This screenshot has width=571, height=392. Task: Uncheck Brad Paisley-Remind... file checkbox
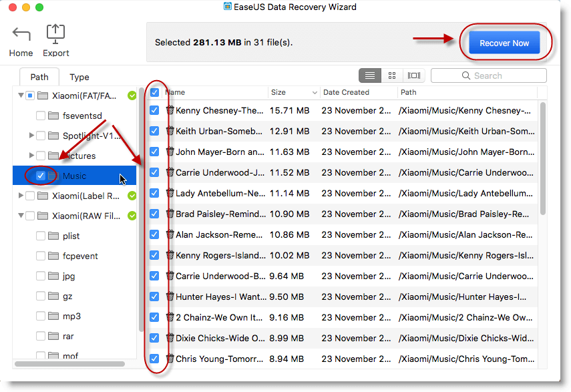154,214
